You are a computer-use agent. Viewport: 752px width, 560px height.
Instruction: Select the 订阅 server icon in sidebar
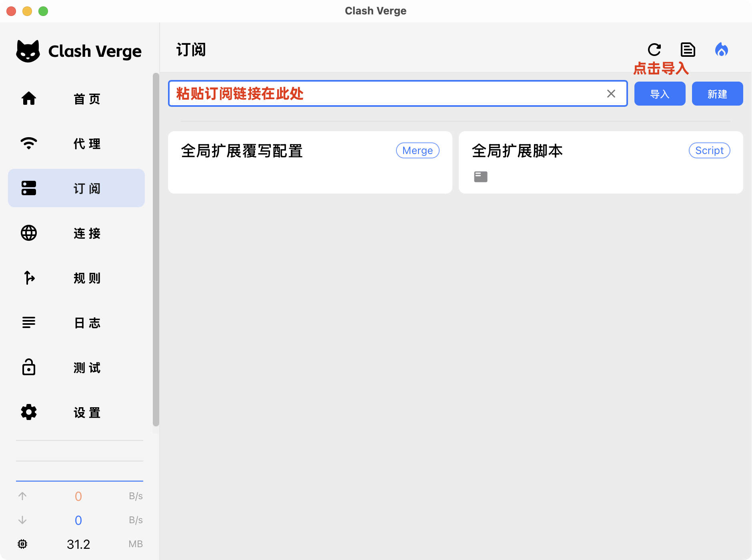(29, 188)
